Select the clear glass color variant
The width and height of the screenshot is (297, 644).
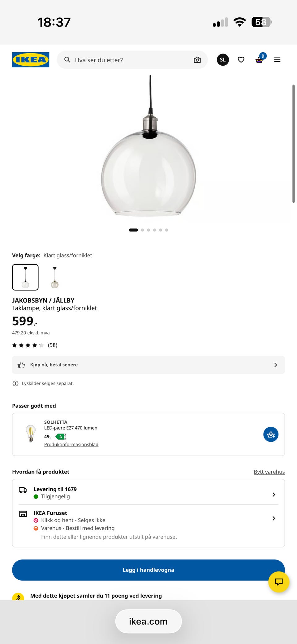pyautogui.click(x=25, y=277)
